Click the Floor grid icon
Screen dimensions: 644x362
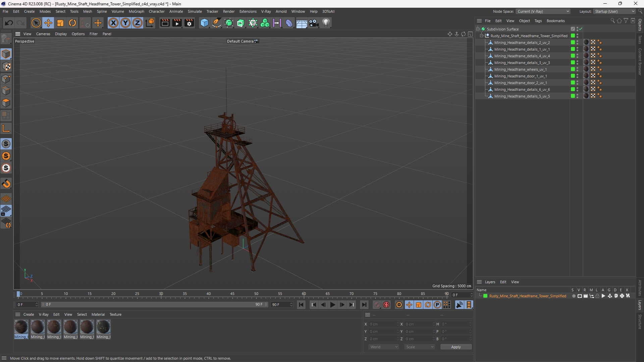[302, 23]
